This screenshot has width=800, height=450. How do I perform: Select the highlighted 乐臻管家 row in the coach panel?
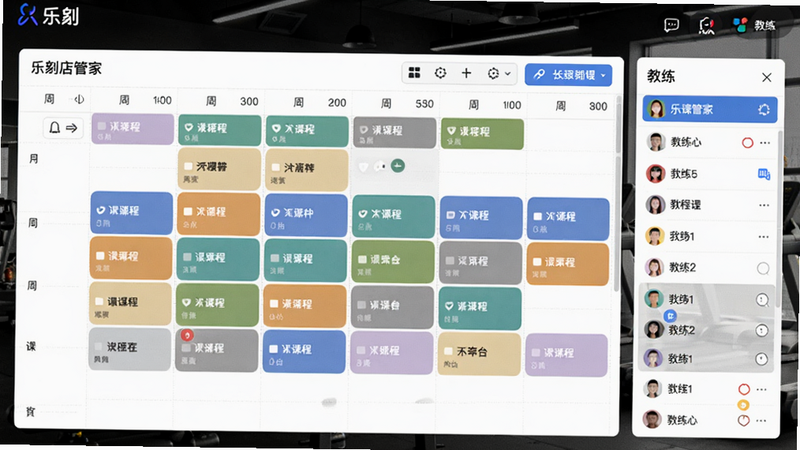(710, 109)
